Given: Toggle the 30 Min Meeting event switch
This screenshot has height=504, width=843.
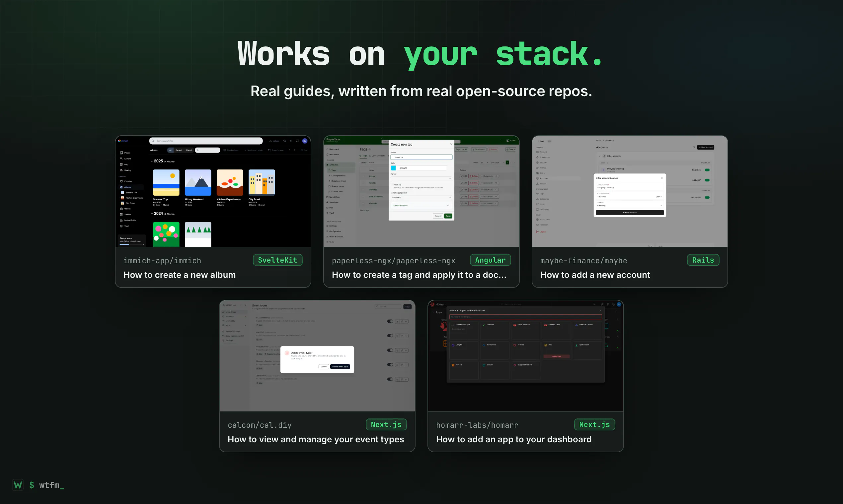Looking at the screenshot, I should (x=390, y=321).
